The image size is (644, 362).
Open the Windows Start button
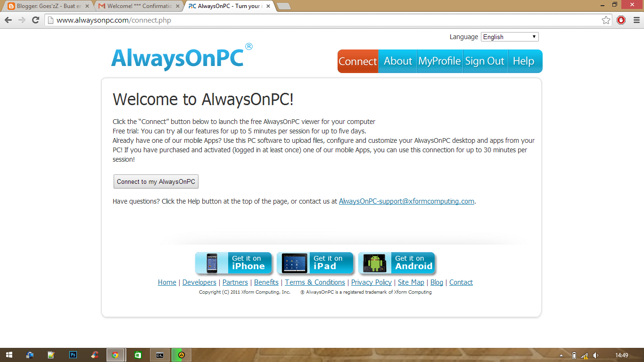(x=9, y=355)
